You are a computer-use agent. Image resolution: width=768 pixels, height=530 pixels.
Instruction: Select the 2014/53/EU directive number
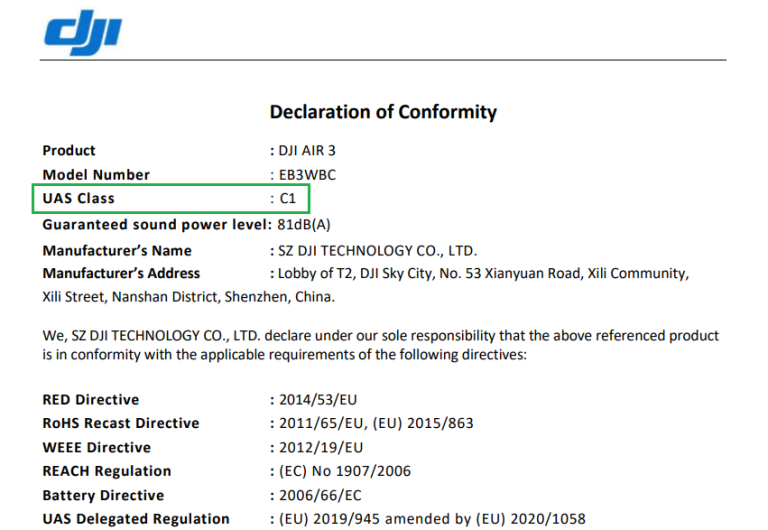click(320, 400)
